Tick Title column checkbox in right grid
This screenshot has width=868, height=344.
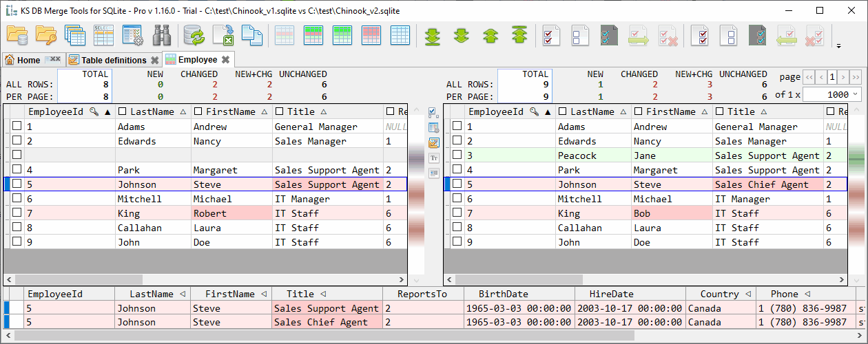pos(719,111)
